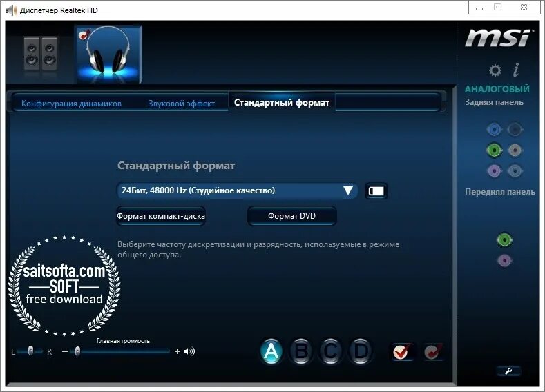Click the АНАЛОГОВЫЙ label
Viewport: 545px width, 392px height.
click(x=497, y=89)
